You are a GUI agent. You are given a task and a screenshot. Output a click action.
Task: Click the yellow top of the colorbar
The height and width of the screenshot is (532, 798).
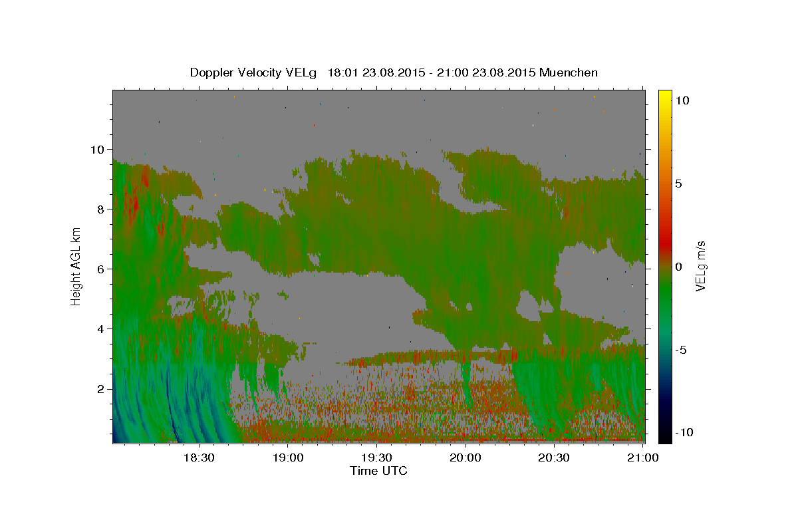tap(665, 96)
